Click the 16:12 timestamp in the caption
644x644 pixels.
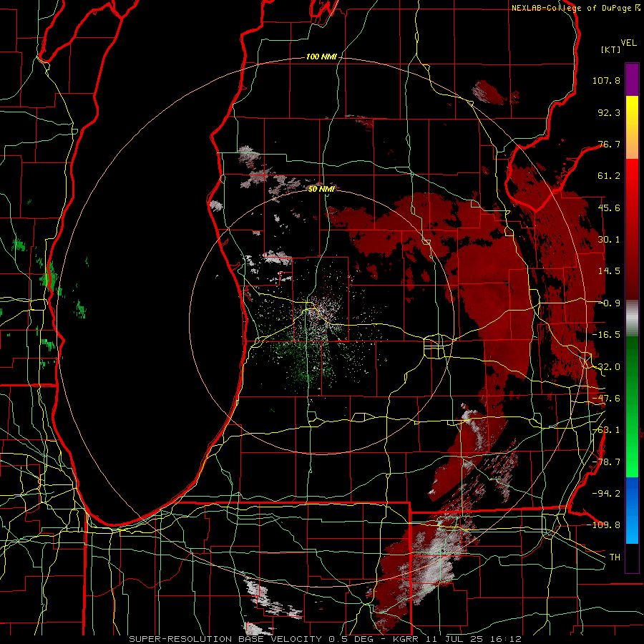(x=507, y=639)
